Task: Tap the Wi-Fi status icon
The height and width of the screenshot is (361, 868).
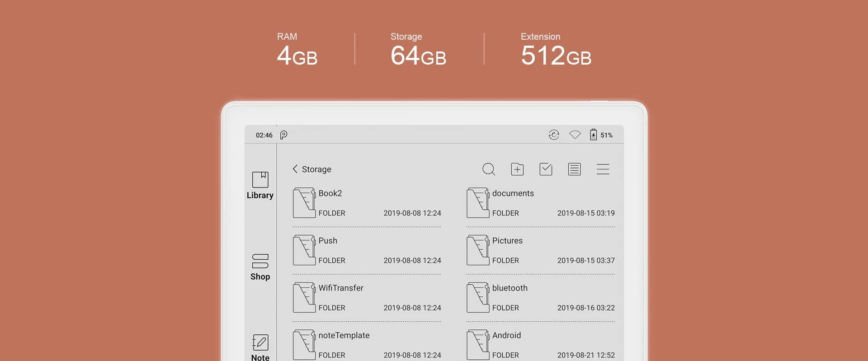Action: [x=575, y=135]
